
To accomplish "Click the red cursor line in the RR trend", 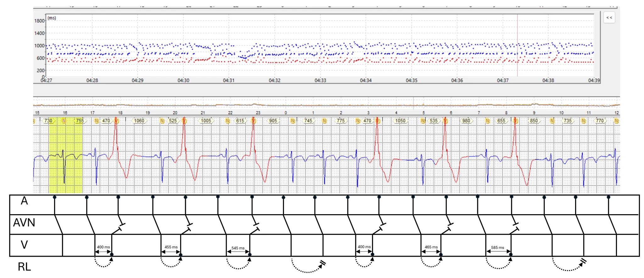I will 517,45.
